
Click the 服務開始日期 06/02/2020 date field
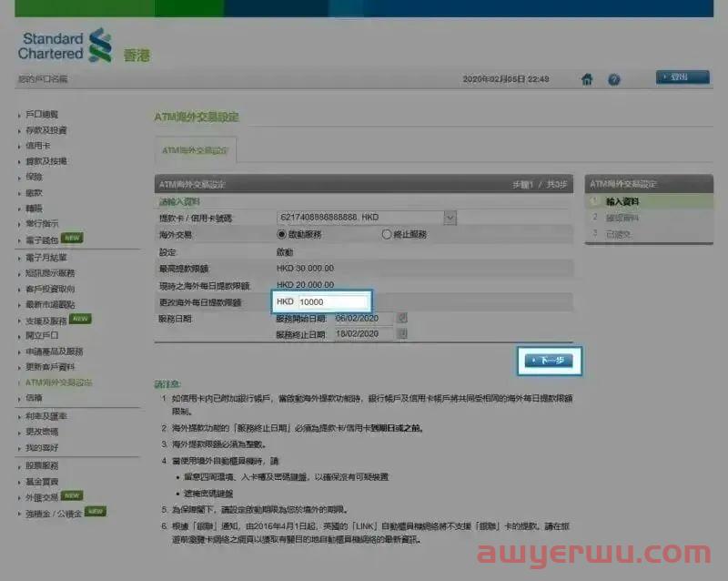[363, 319]
